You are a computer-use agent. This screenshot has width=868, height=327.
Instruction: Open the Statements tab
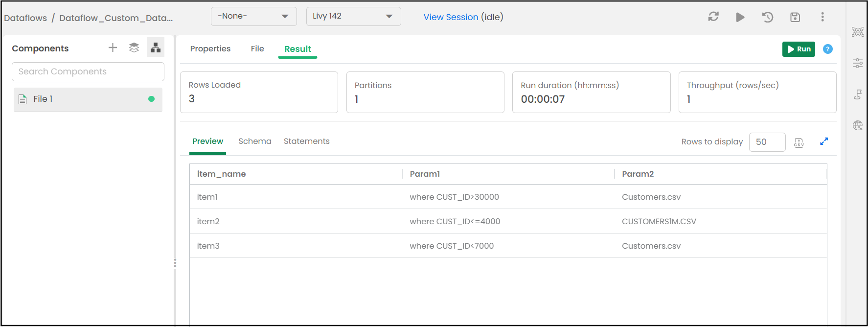pyautogui.click(x=307, y=141)
